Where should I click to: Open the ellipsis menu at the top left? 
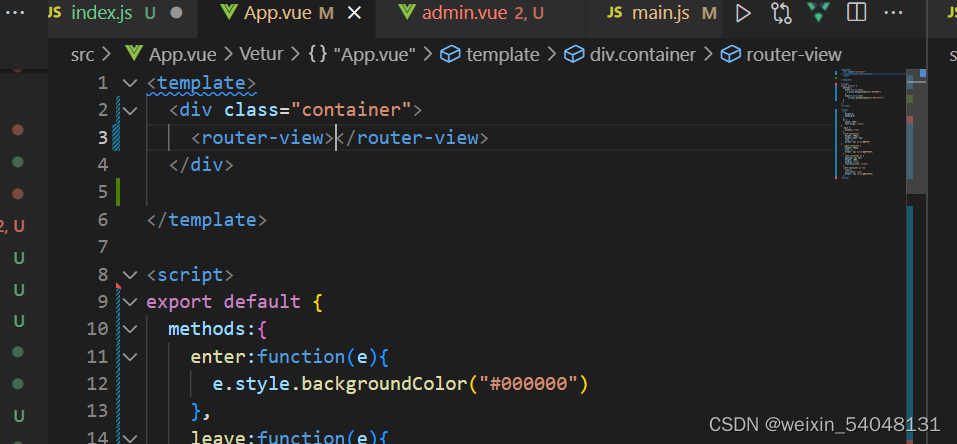[x=15, y=12]
